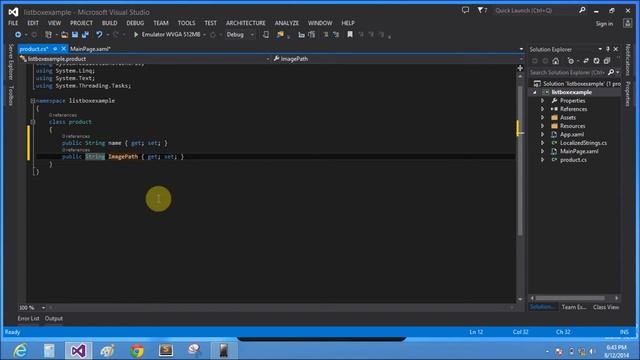
Task: Undo the last edit via toolbar
Action: coord(99,35)
